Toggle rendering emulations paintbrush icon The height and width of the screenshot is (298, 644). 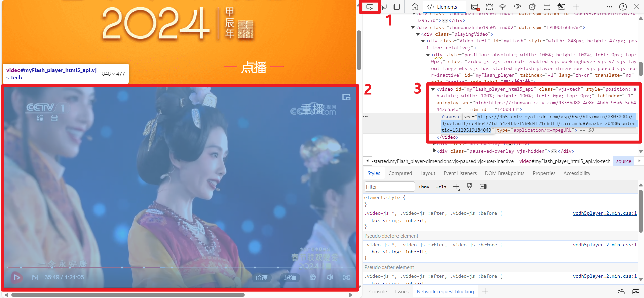470,187
